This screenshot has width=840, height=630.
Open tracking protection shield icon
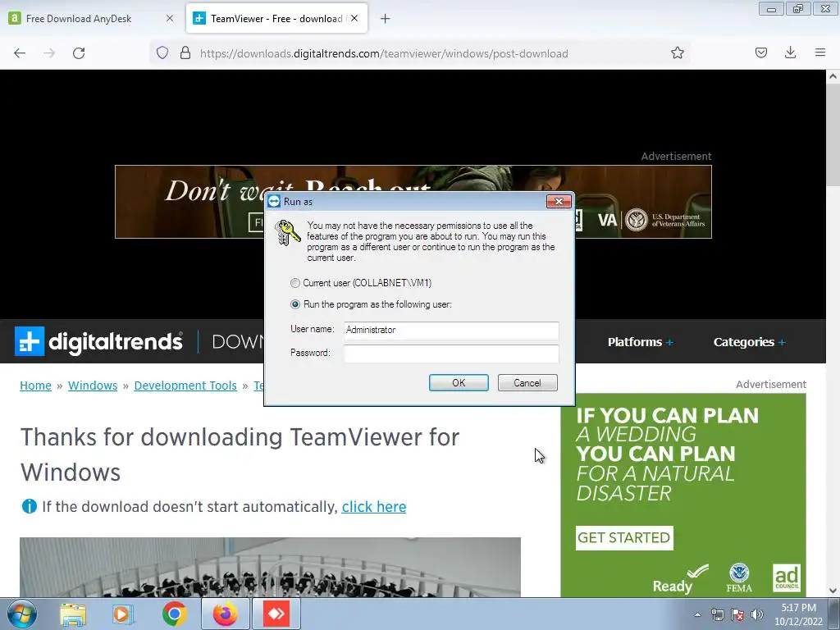(x=162, y=53)
